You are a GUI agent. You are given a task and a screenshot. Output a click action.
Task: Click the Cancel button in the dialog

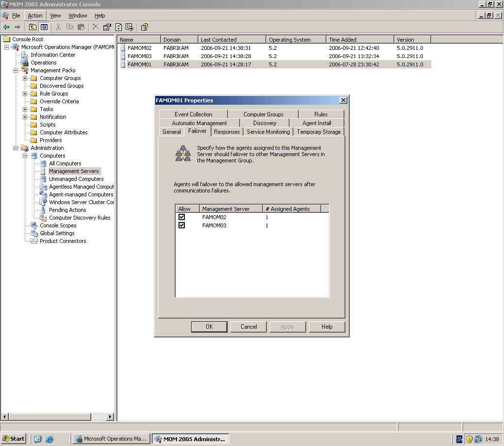(x=248, y=327)
